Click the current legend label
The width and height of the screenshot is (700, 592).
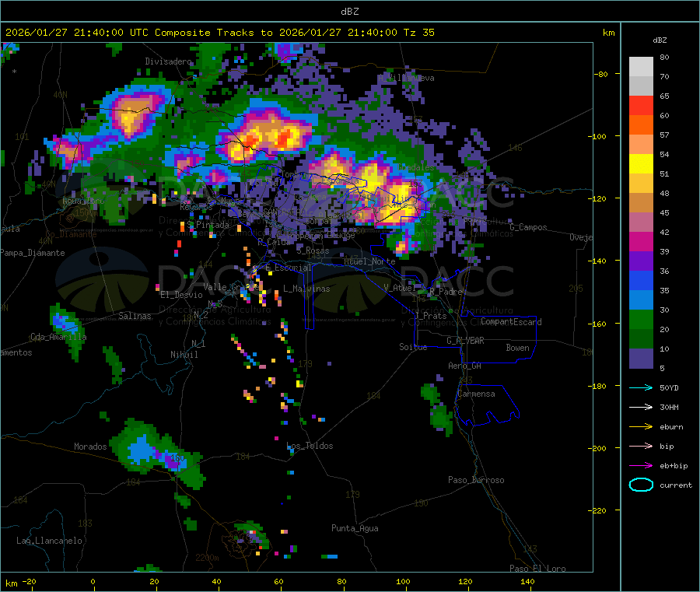coord(676,485)
